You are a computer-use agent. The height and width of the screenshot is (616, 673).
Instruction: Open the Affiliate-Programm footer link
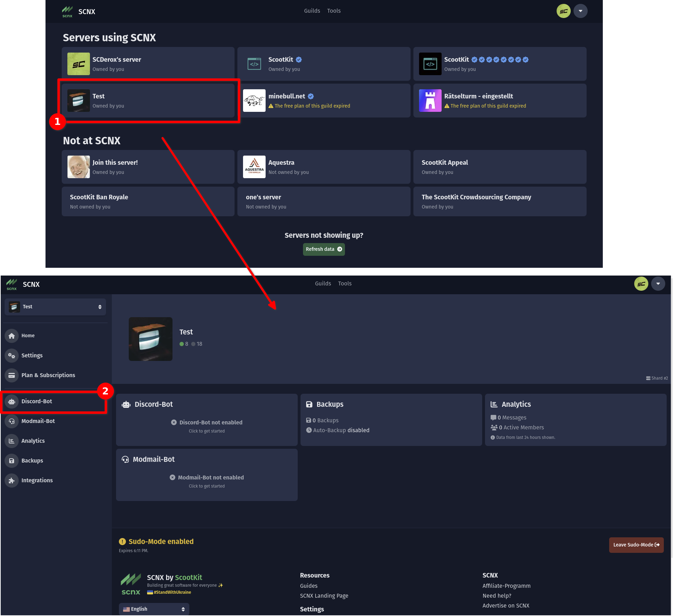506,586
